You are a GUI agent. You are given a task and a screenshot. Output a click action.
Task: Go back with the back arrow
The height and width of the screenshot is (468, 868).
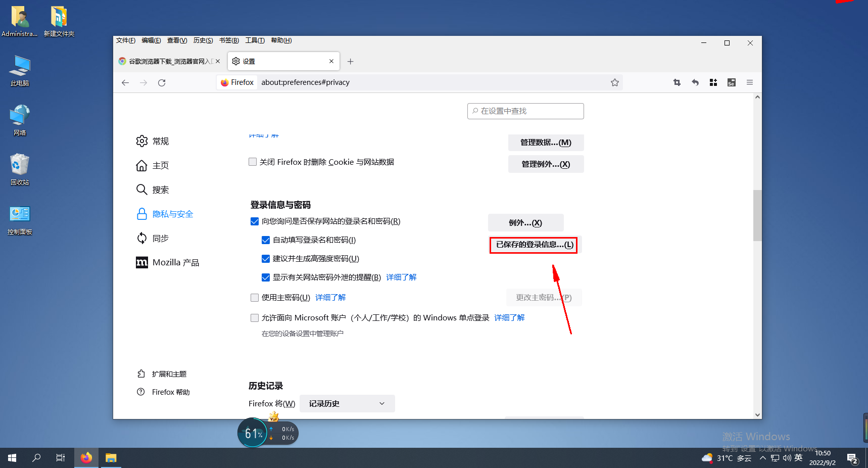point(125,82)
